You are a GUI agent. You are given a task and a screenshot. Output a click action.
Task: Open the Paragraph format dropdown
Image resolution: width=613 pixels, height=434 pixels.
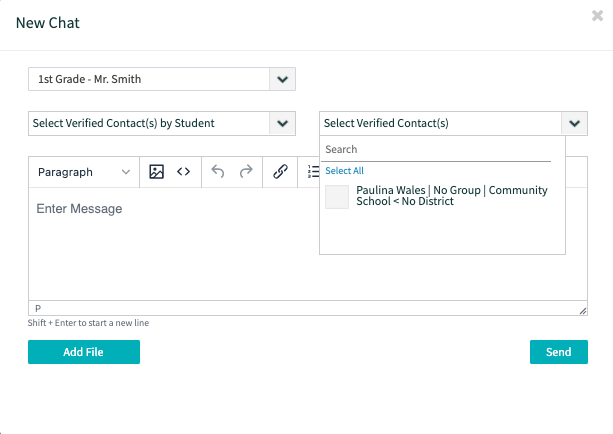coord(84,172)
